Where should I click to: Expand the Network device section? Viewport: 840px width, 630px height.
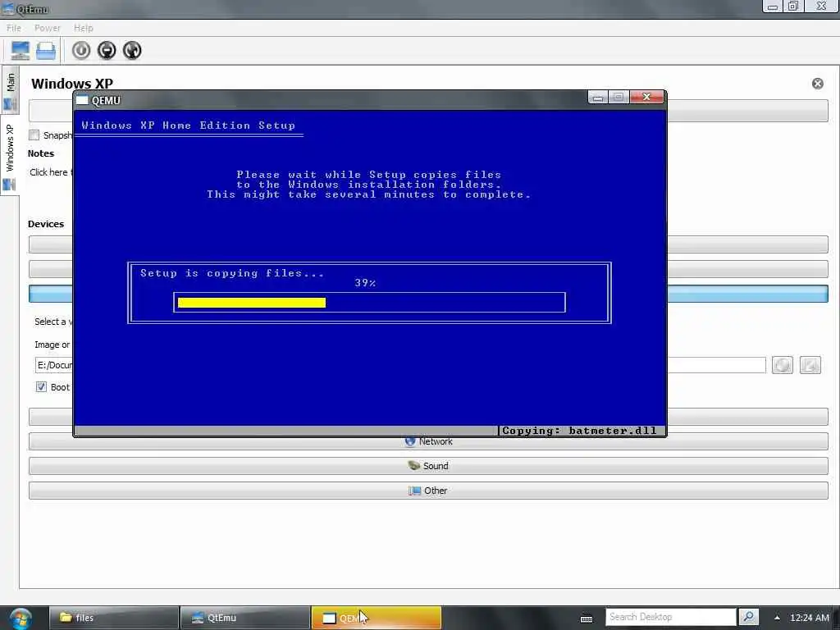(x=428, y=441)
